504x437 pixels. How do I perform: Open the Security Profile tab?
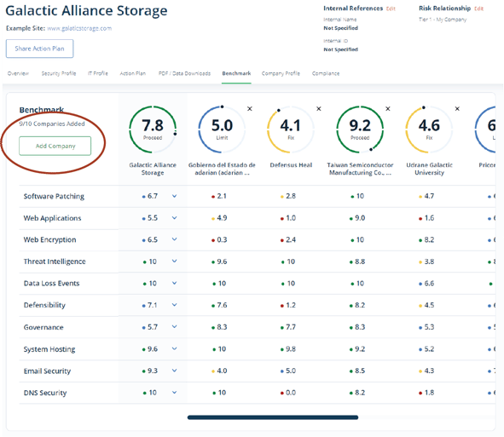59,73
